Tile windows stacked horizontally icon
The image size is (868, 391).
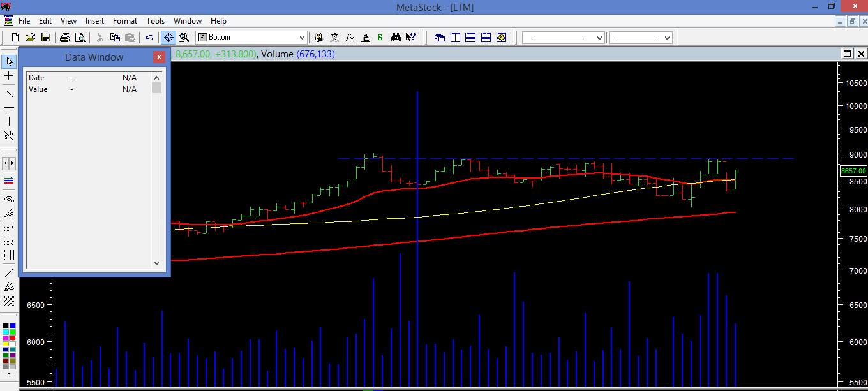tap(470, 38)
